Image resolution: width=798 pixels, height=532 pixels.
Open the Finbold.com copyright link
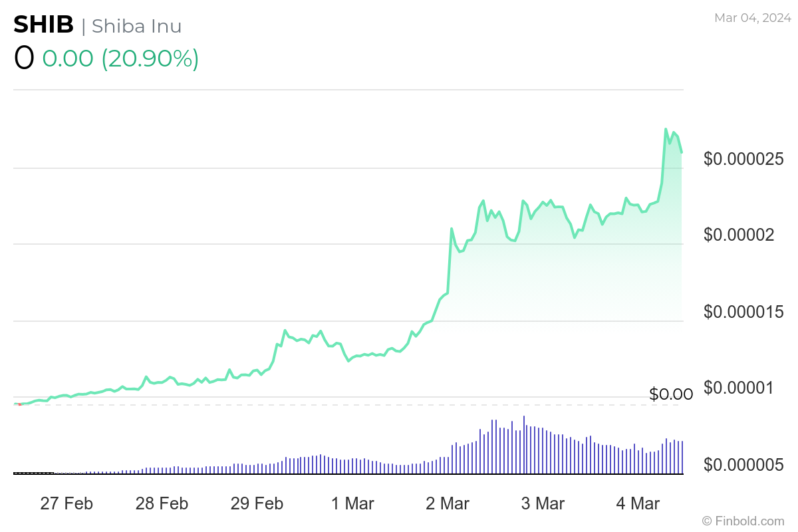point(743,520)
